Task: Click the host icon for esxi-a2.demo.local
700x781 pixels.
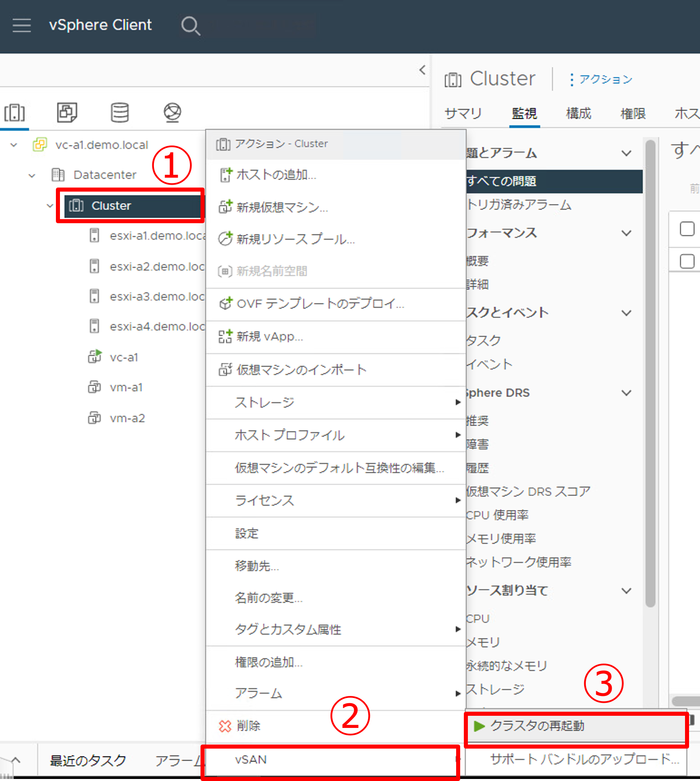Action: point(94,266)
